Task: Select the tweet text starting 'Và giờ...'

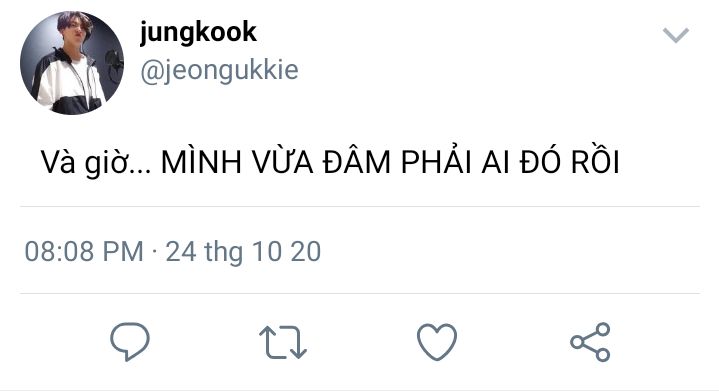Action: [330, 162]
